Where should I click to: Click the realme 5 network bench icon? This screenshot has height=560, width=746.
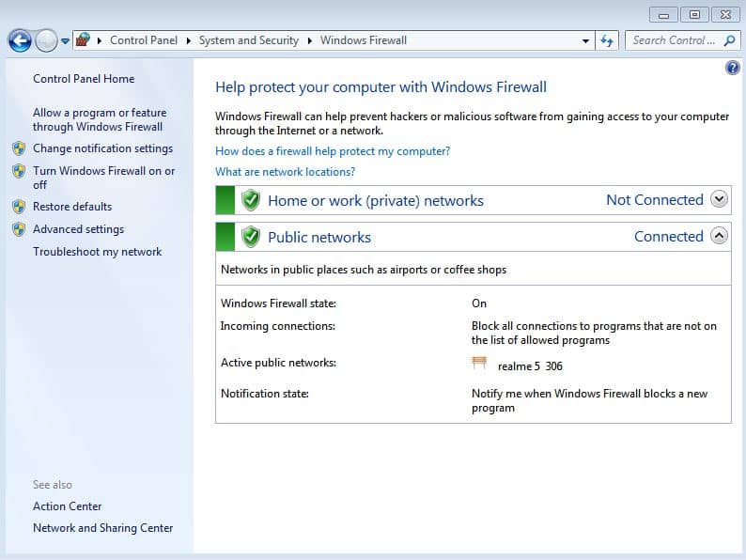[x=479, y=363]
